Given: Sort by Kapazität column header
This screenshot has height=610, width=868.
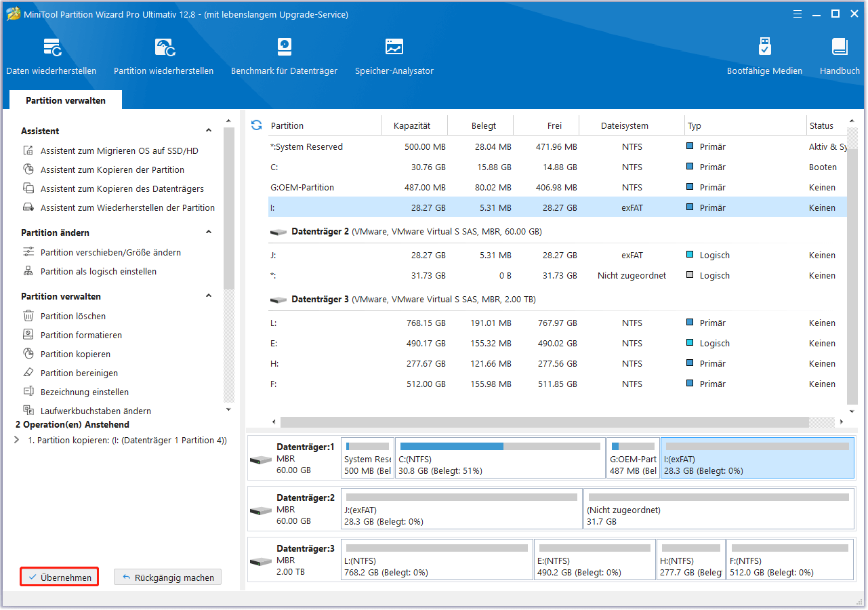Looking at the screenshot, I should tap(412, 126).
